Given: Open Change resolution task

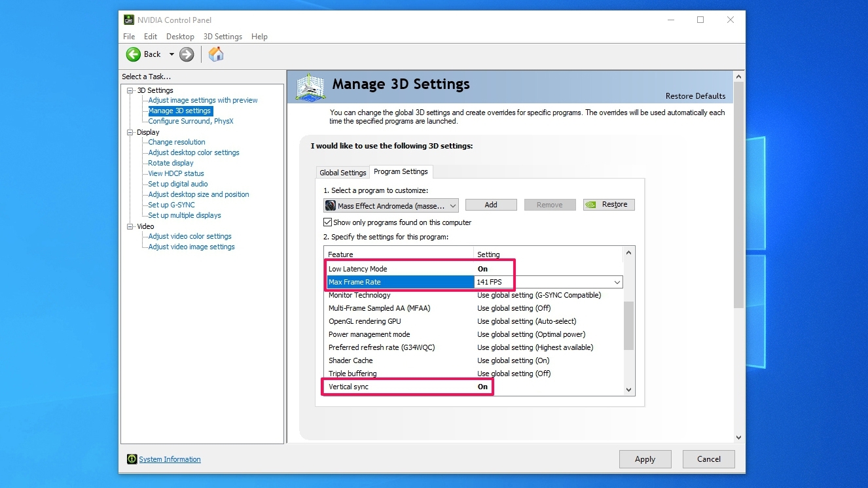Looking at the screenshot, I should coord(177,142).
